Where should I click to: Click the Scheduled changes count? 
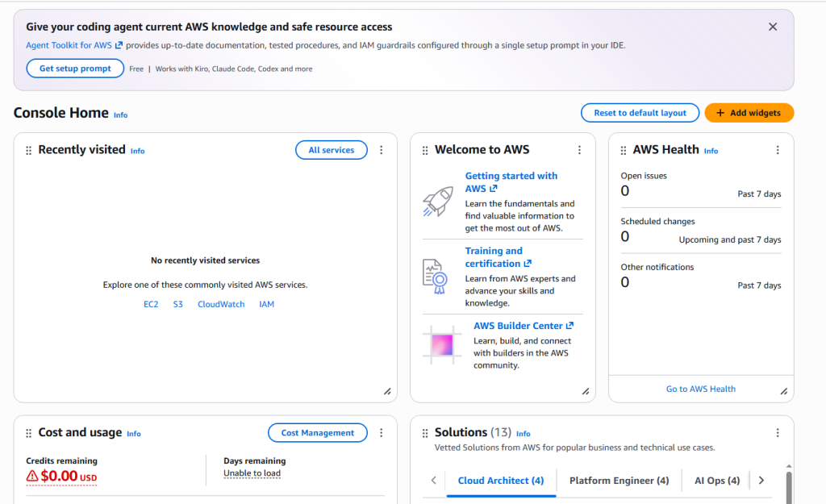point(625,237)
